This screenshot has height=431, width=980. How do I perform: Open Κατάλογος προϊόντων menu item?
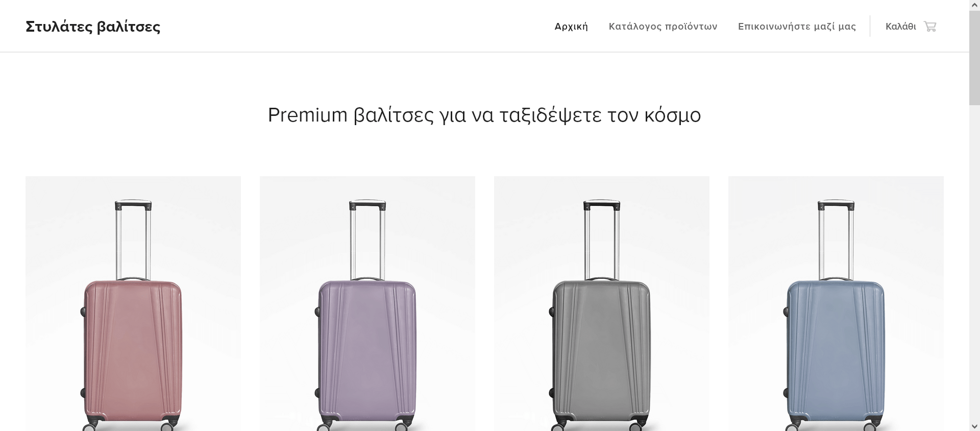point(663,27)
